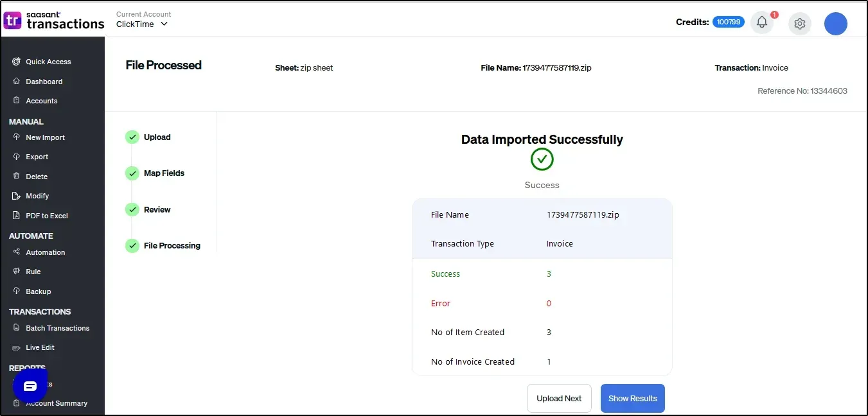Select New Import menu item
This screenshot has height=416, width=868.
[x=45, y=137]
